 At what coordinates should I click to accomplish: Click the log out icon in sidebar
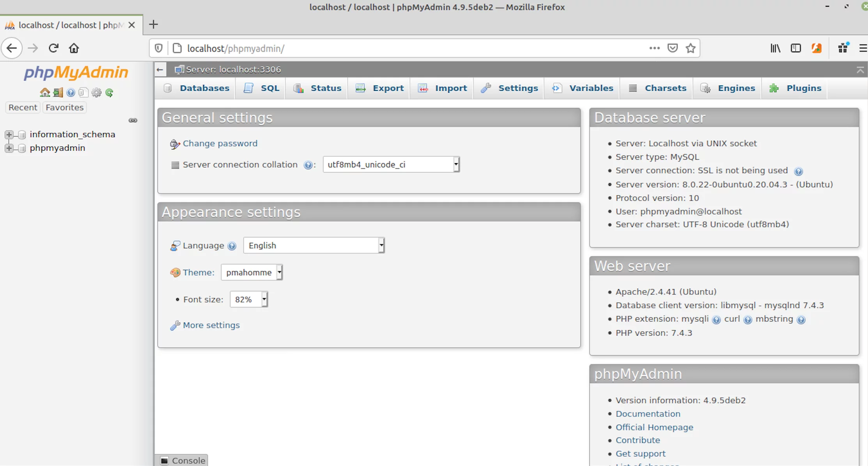click(x=58, y=92)
